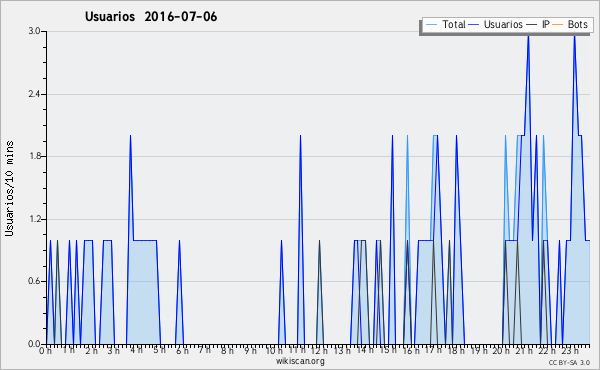Click the 0 h x-axis label
The width and height of the screenshot is (600, 370).
coord(45,350)
